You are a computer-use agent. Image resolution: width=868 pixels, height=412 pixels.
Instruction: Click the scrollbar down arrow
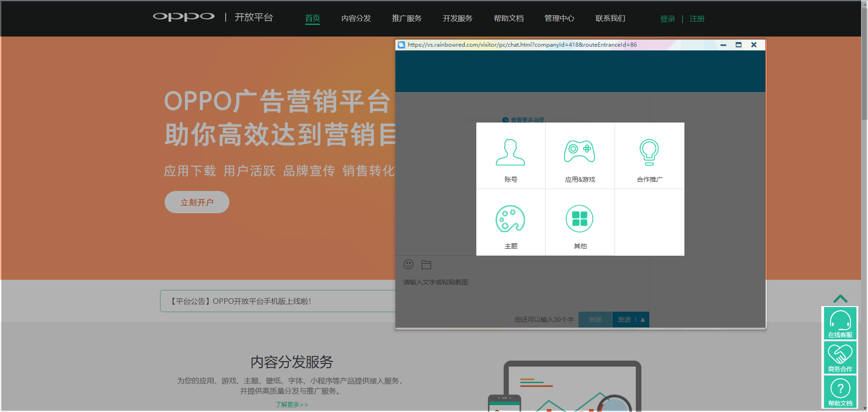pos(864,408)
